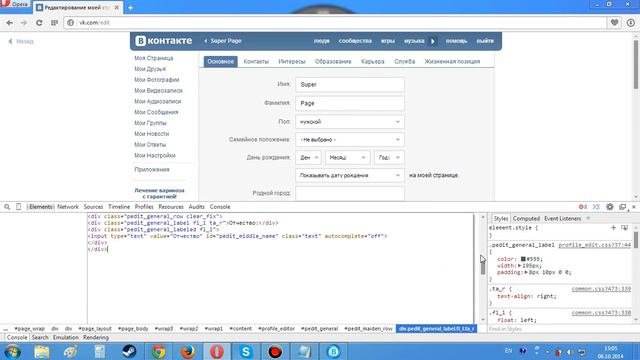Switch to the Образование tab
Image resolution: width=640 pixels, height=360 pixels.
point(333,61)
